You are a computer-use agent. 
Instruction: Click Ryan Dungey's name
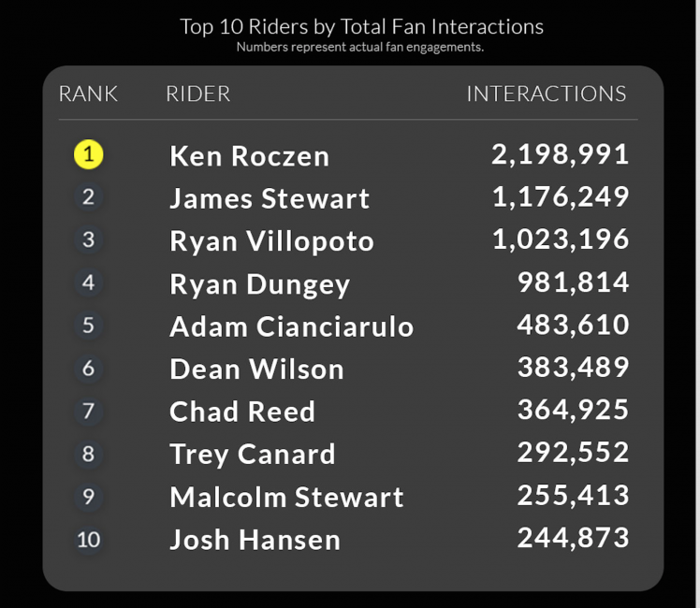[x=259, y=284]
